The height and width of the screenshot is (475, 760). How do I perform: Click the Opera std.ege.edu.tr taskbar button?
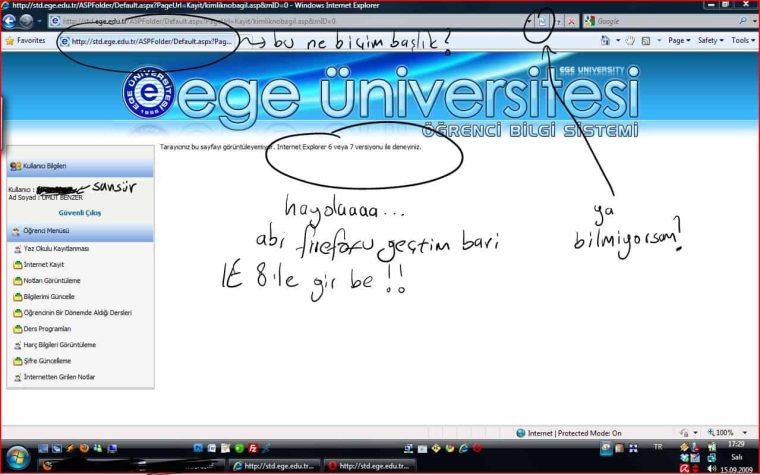click(x=370, y=466)
